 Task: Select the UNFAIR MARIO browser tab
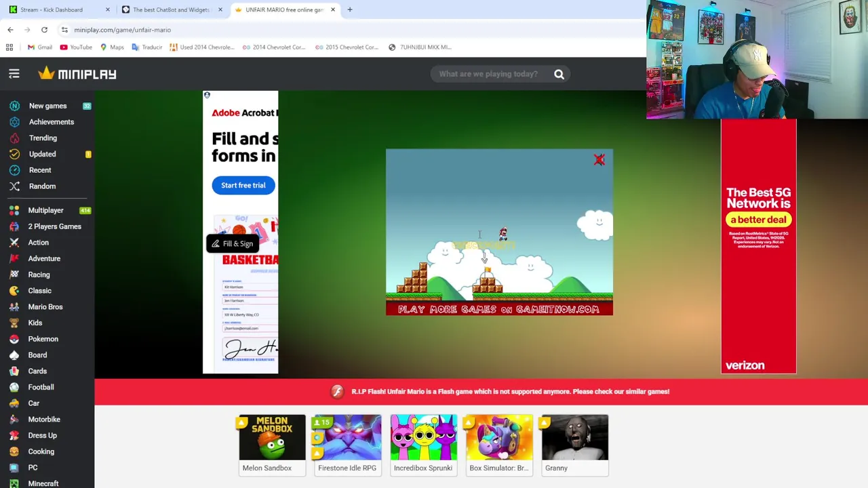[x=283, y=9]
